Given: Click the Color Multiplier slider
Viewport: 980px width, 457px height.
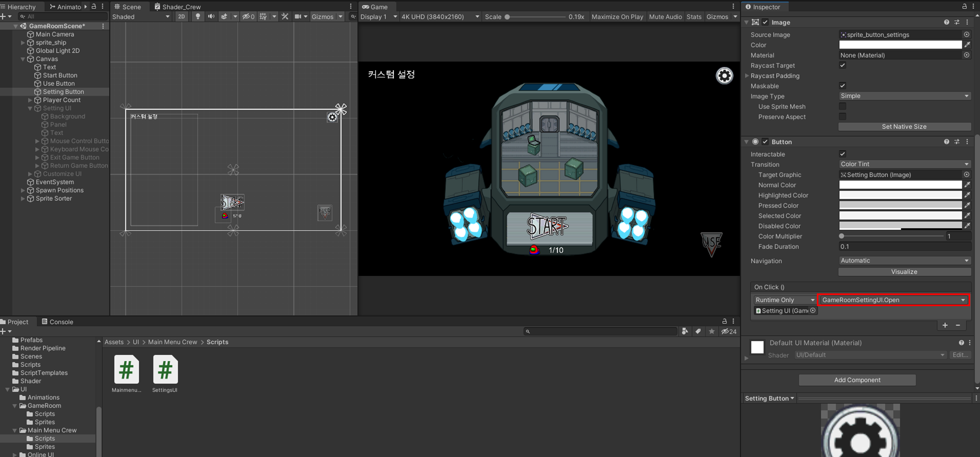Looking at the screenshot, I should coord(892,236).
